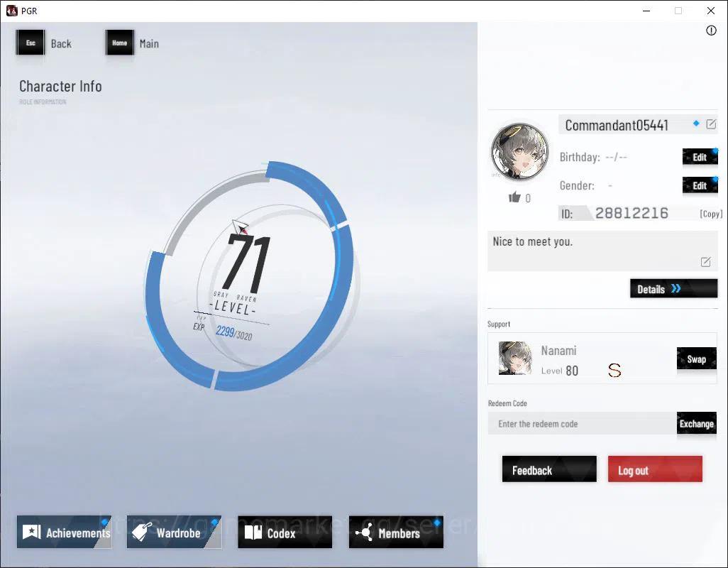Open the Wardrobe section
This screenshot has width=728, height=568.
tap(174, 532)
